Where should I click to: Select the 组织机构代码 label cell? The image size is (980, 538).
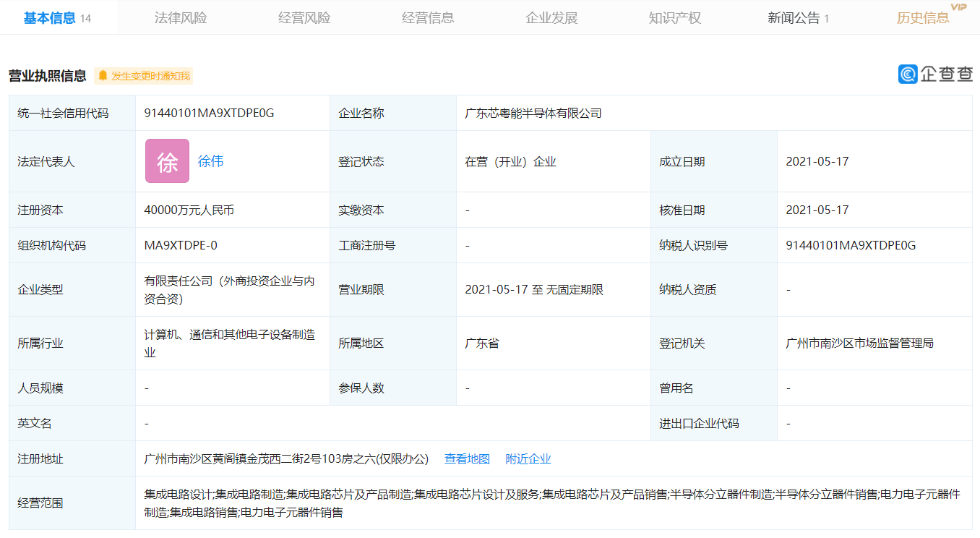pyautogui.click(x=72, y=245)
